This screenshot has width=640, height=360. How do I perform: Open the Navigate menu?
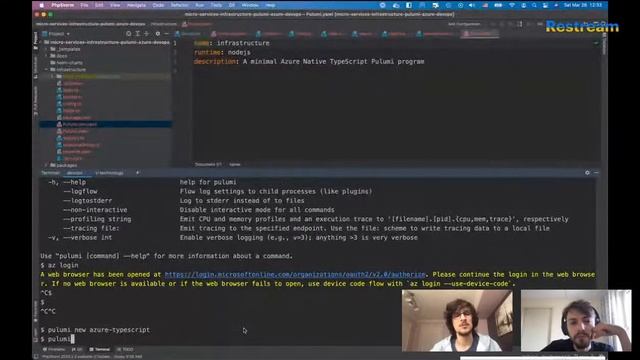click(136, 5)
